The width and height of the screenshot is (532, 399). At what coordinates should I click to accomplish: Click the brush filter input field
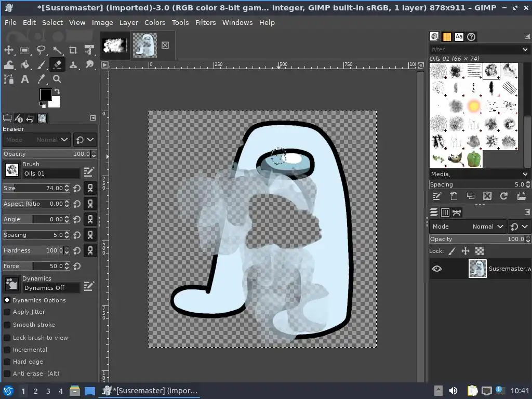tap(475, 49)
